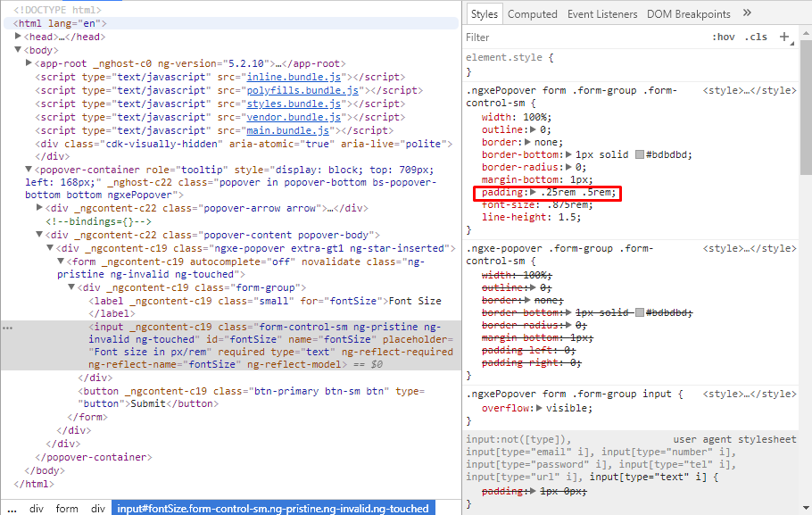
Task: Open the vendor.bundle.js script link
Action: 294,118
